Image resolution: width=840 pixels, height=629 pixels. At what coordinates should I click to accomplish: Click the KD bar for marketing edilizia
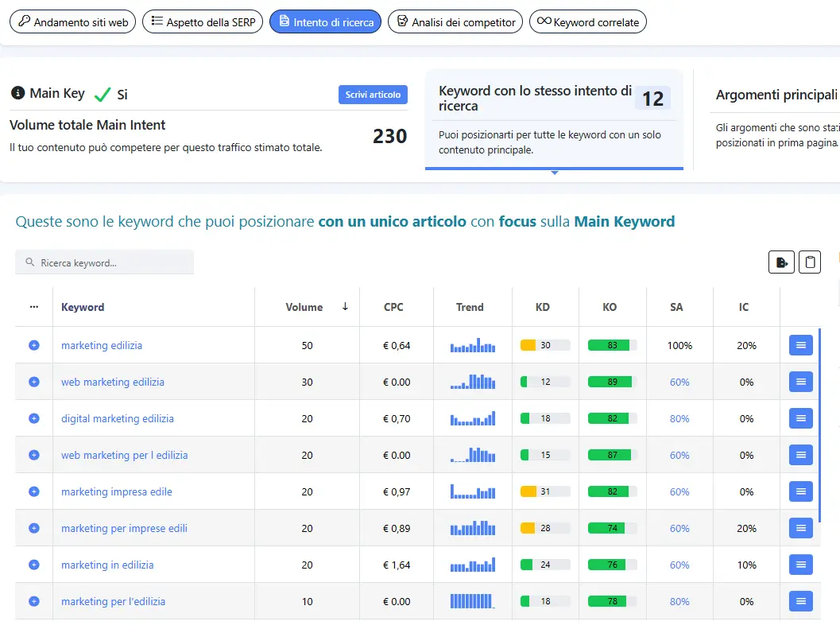coord(545,345)
